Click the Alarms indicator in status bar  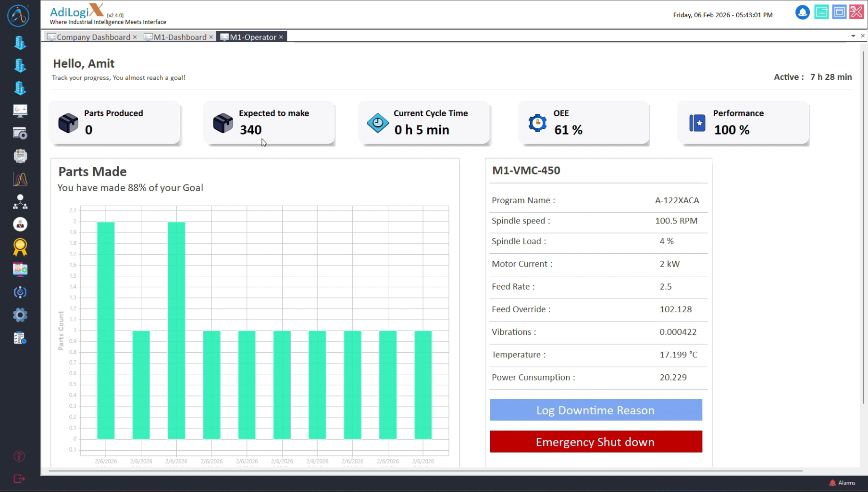(x=843, y=483)
